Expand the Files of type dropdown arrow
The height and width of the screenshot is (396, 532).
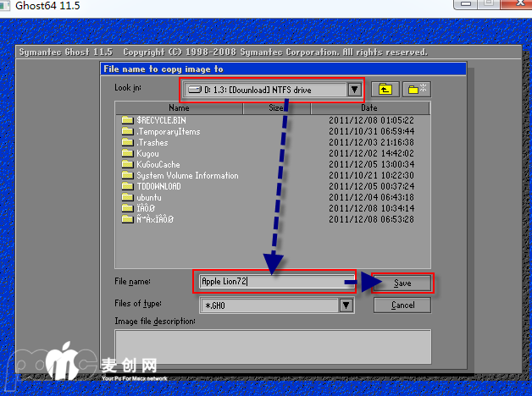point(348,305)
